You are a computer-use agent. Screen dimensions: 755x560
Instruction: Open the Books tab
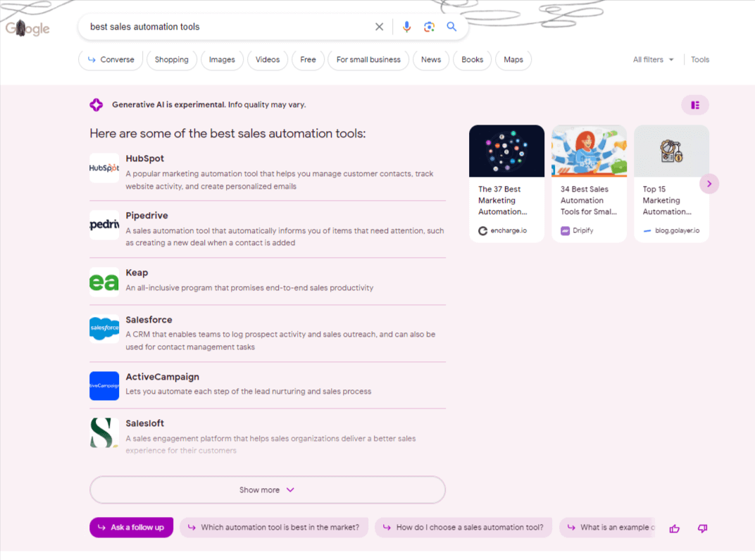[x=473, y=60]
